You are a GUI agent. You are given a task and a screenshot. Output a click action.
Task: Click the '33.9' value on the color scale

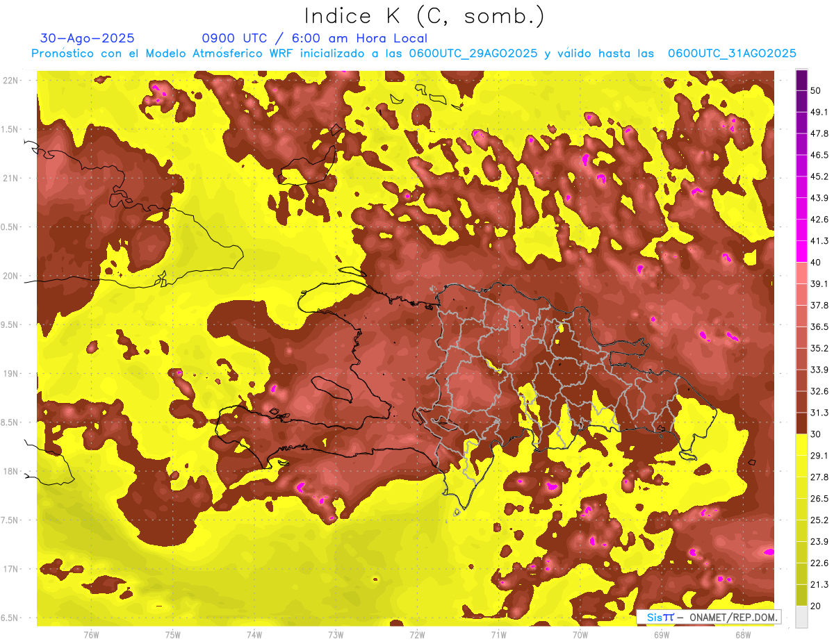pos(819,370)
